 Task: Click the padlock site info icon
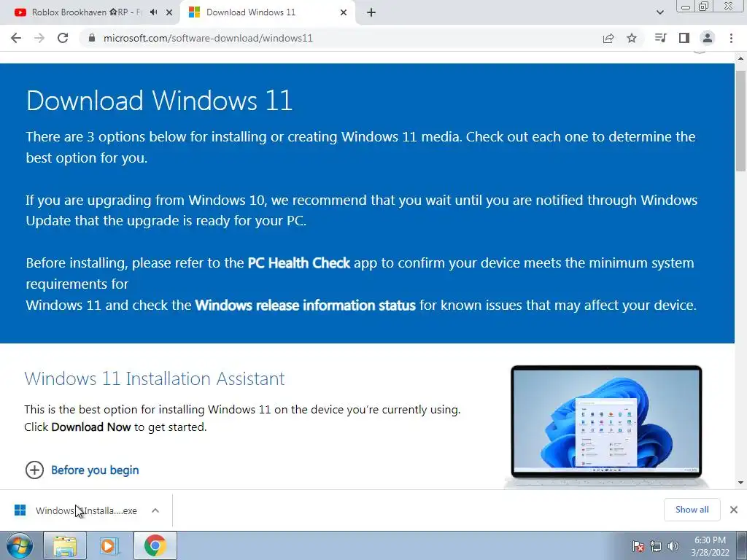92,38
